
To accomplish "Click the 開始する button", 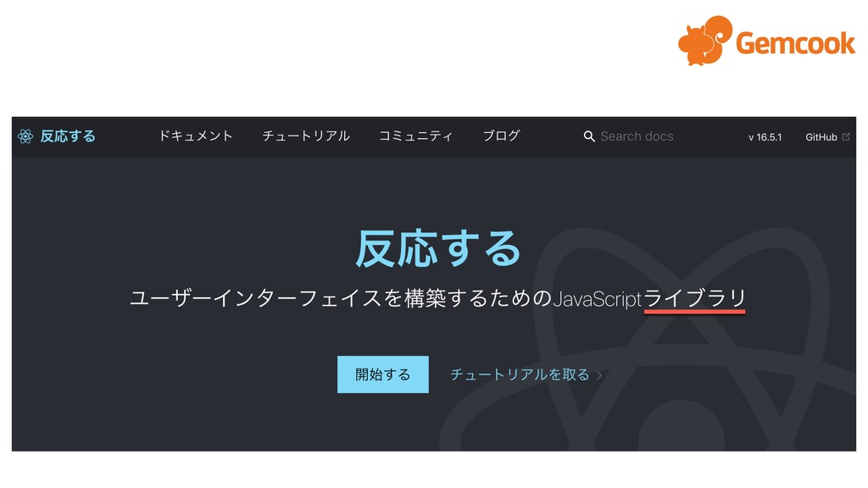I will [383, 374].
